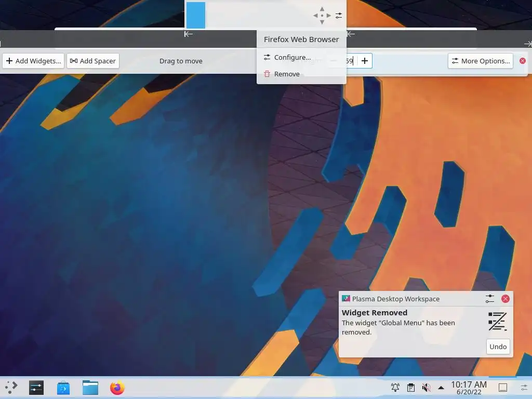Click the Plasma Desktop Workspace notification title

[x=395, y=299]
